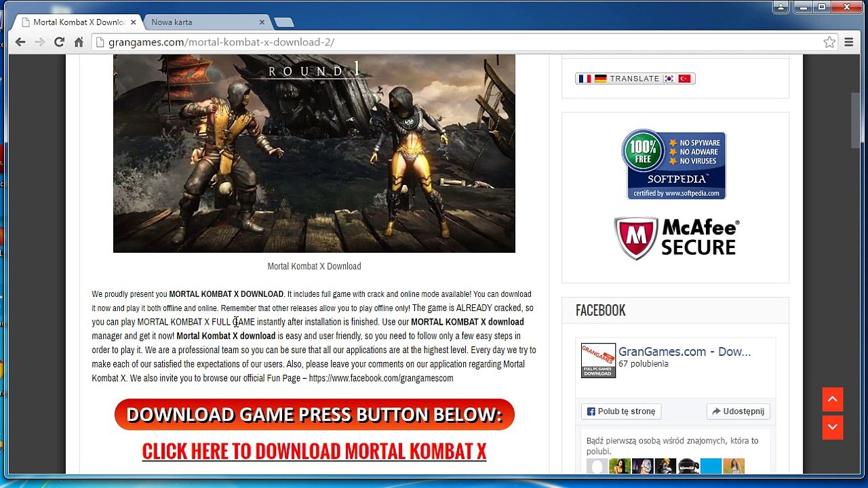This screenshot has height=488, width=868.
Task: Choose the French flag translation
Action: coord(585,79)
